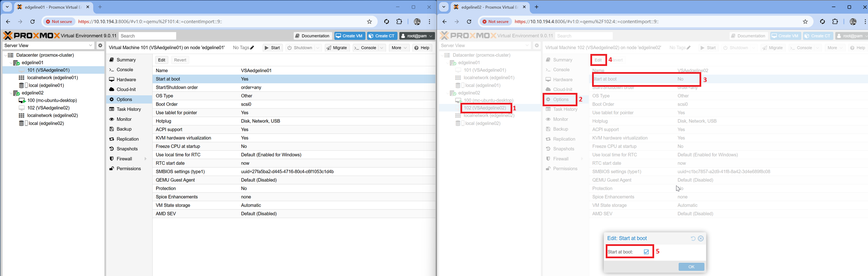Viewport: 868px width, 276px height.
Task: Click the Help button in the left window
Action: 422,48
